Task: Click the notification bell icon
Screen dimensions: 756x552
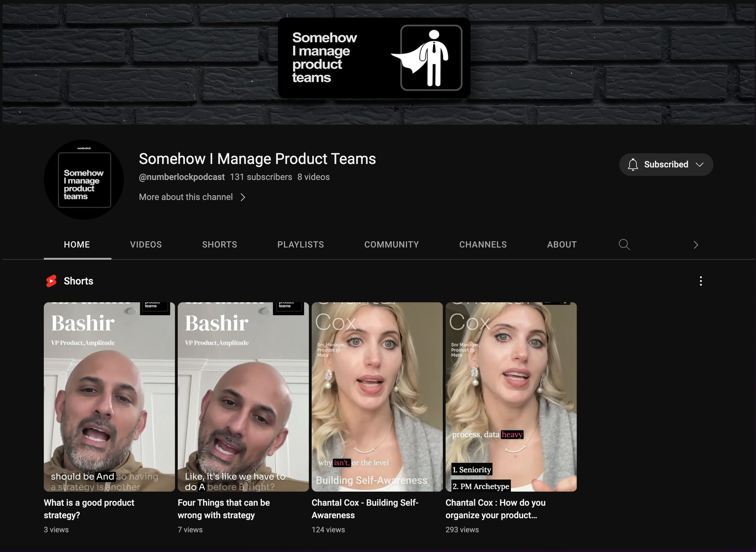Action: [633, 165]
